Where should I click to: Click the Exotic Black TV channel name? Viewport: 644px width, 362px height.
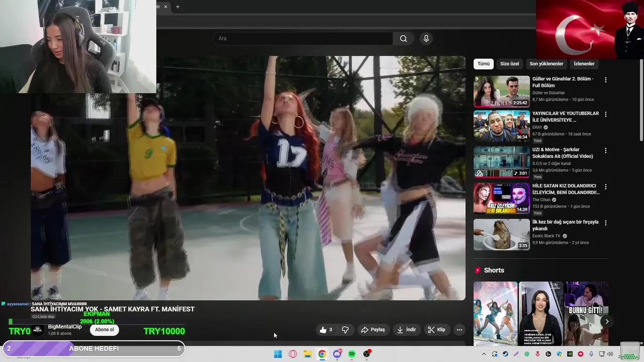[x=546, y=236]
